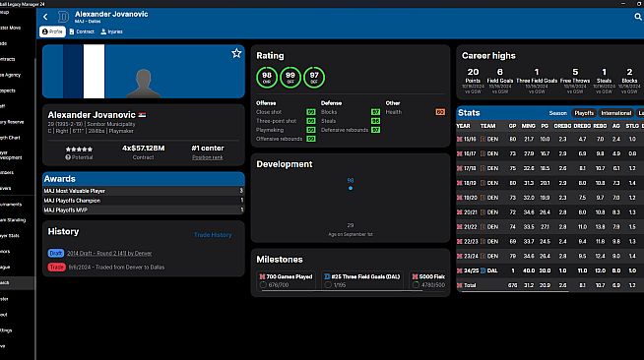
Task: Click progress ring next to 1/195
Action: pyautogui.click(x=328, y=285)
